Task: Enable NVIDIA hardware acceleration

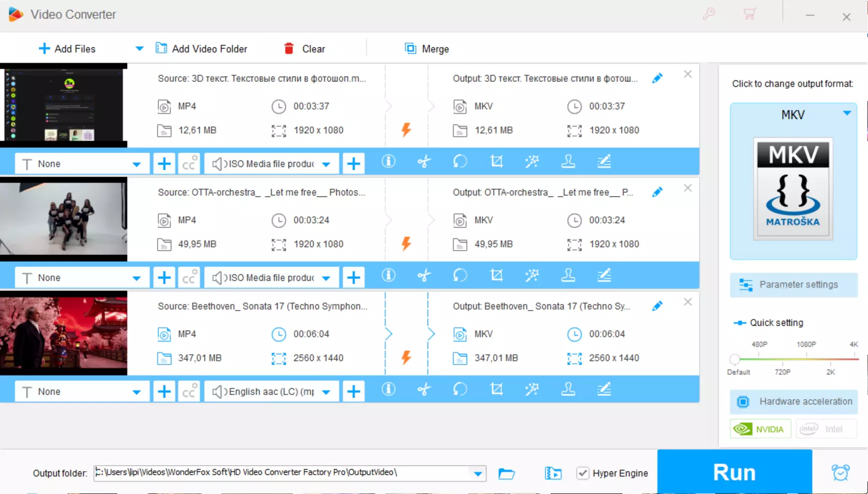Action: [760, 429]
